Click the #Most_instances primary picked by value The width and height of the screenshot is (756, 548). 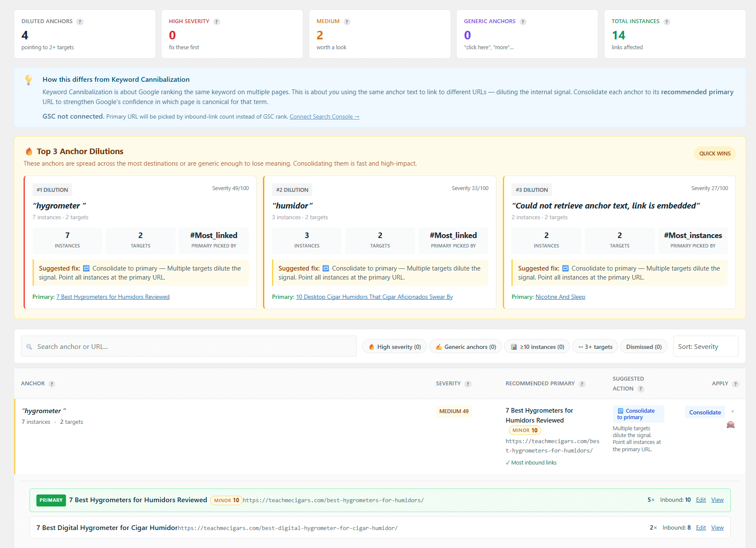click(x=693, y=235)
